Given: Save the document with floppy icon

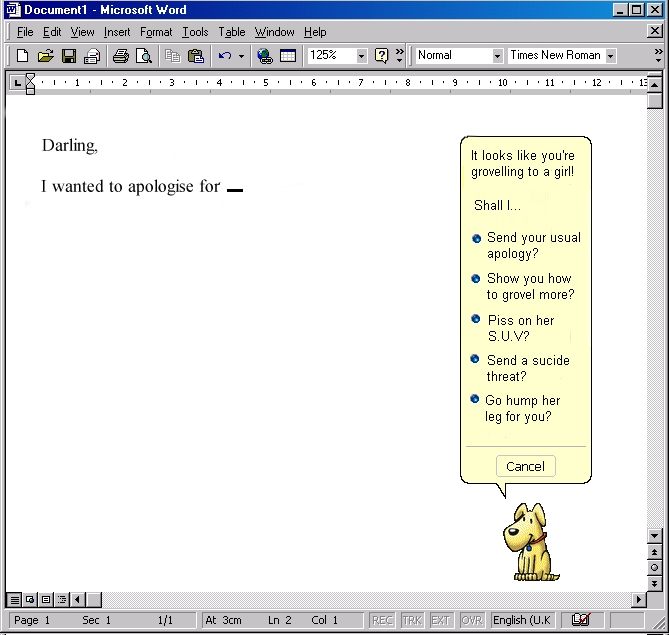Looking at the screenshot, I should click(69, 56).
